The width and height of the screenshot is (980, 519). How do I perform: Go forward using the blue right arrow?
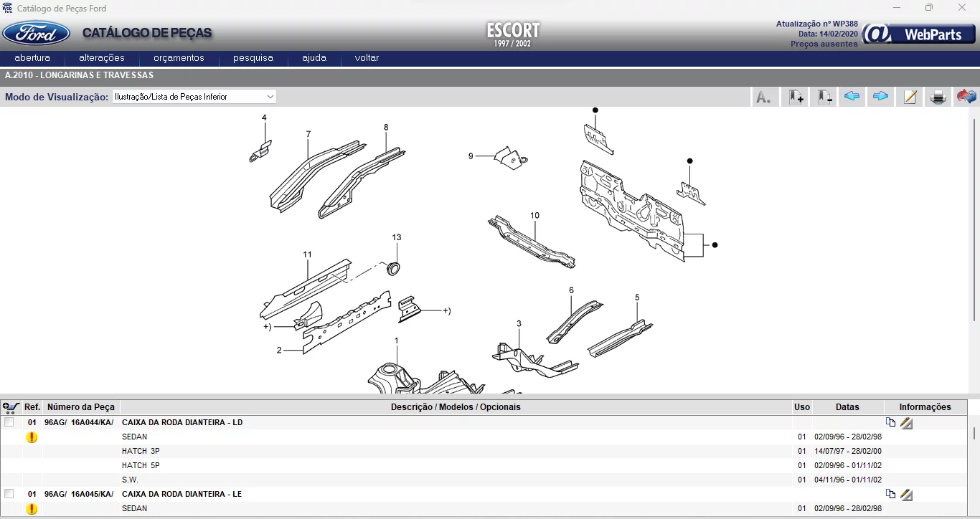coord(880,96)
